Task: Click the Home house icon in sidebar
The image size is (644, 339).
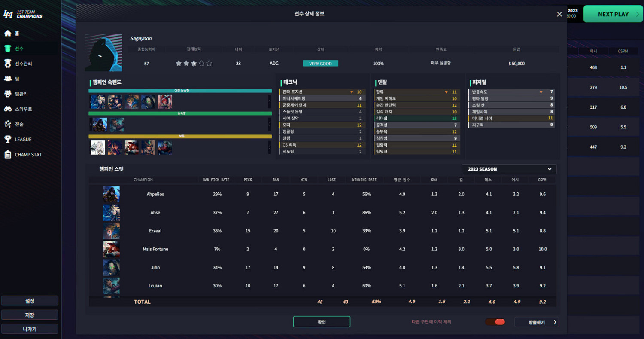Action: click(8, 33)
